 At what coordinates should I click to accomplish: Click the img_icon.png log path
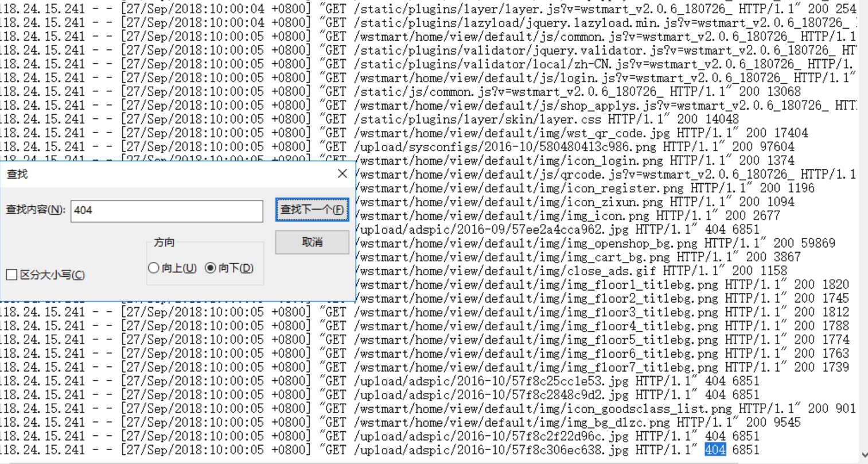tap(503, 215)
